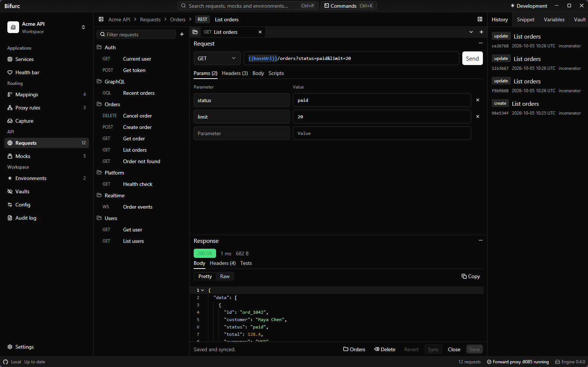588x367 pixels.
Task: Click the request URL field
Action: click(x=351, y=58)
